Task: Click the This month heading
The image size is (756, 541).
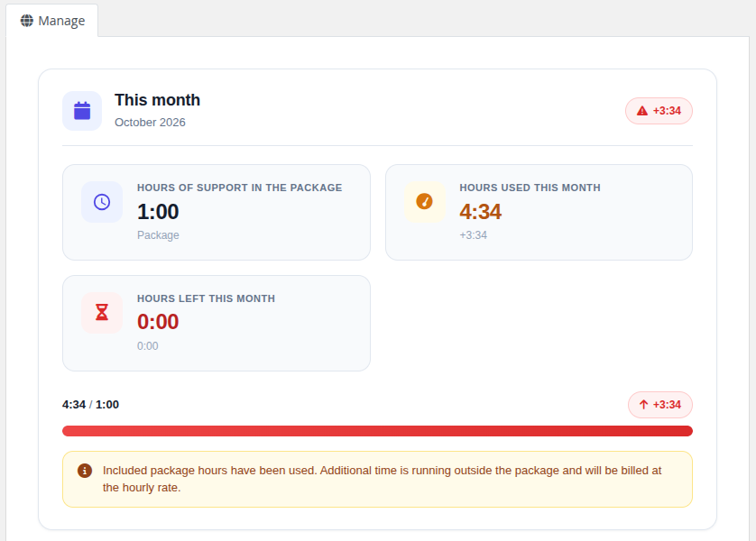Action: [157, 100]
